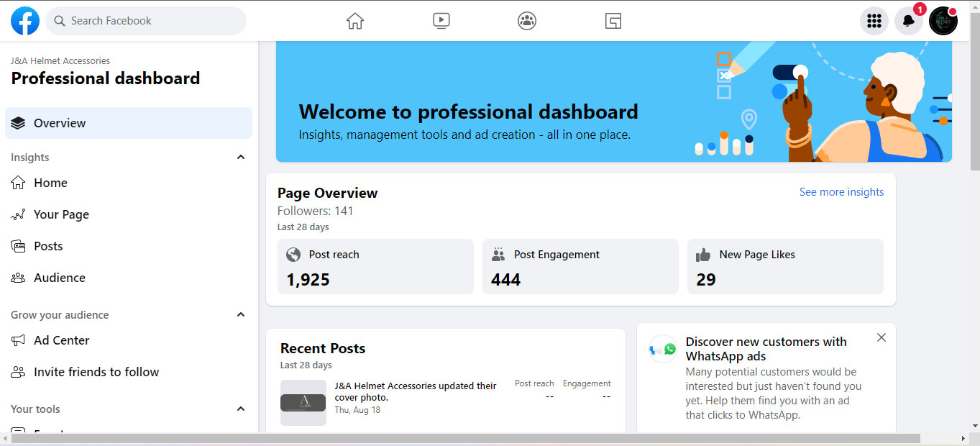This screenshot has height=446, width=980.
Task: Click the Post Engagement people icon
Action: click(498, 255)
